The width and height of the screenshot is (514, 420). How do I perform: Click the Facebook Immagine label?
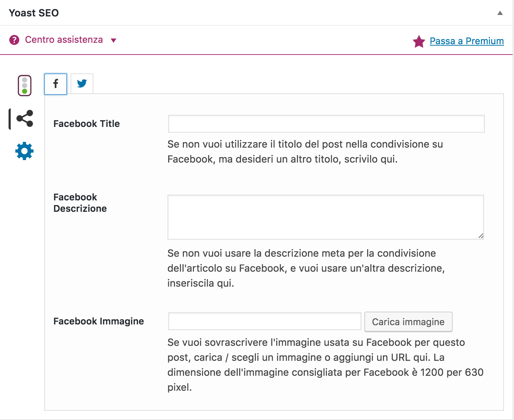click(99, 321)
